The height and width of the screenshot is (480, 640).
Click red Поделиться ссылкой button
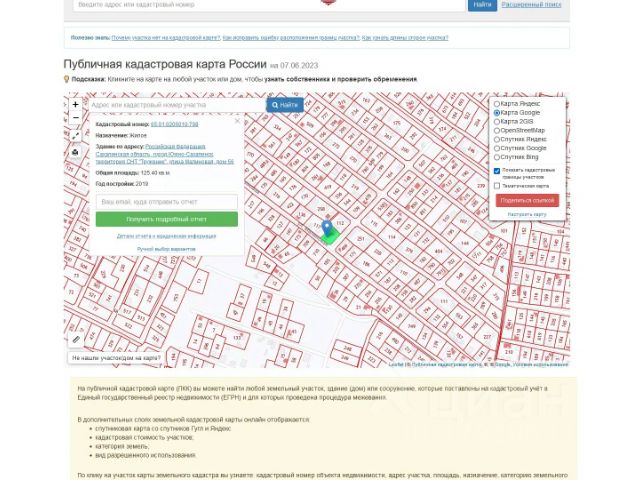pyautogui.click(x=527, y=200)
